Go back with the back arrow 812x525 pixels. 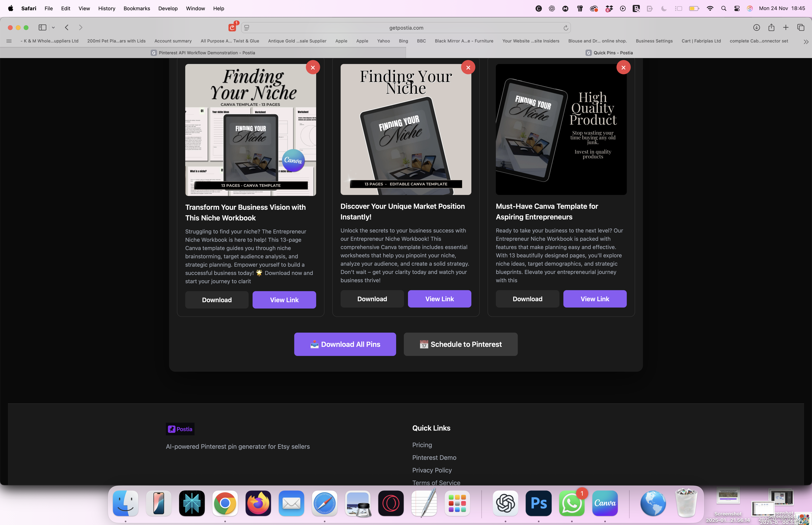(67, 28)
